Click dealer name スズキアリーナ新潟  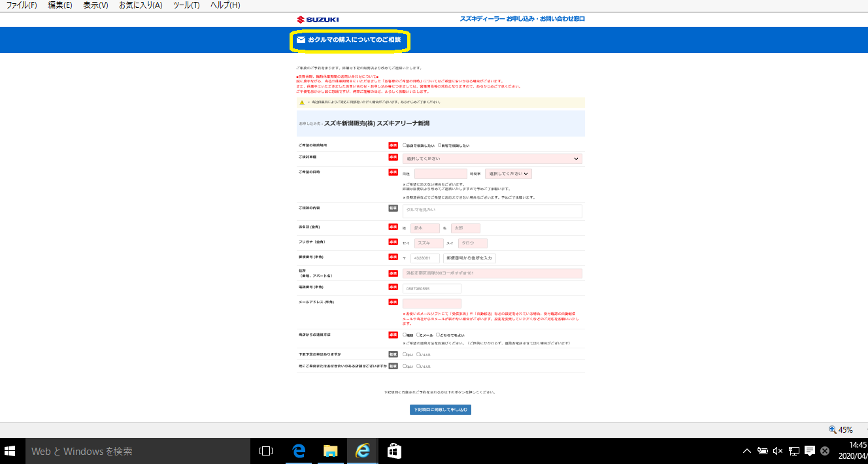403,123
